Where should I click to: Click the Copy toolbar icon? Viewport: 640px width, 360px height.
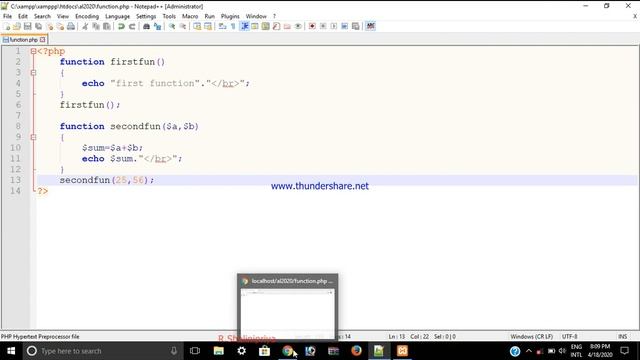click(96, 26)
